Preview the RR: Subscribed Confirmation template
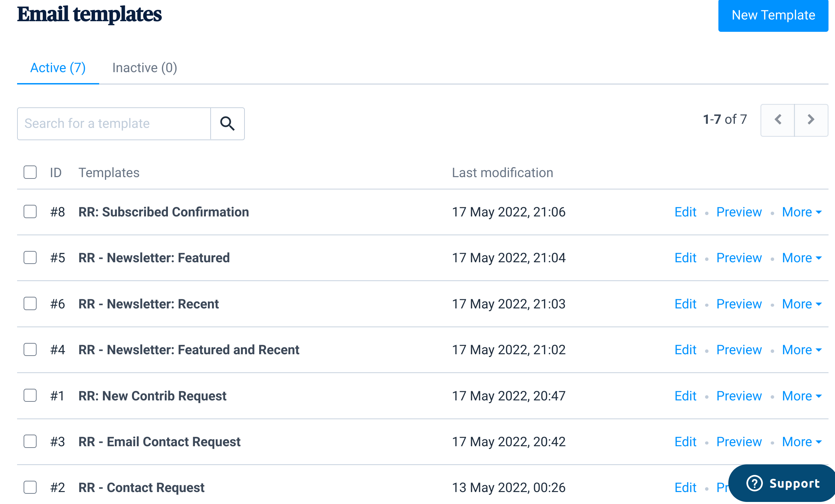 click(739, 212)
